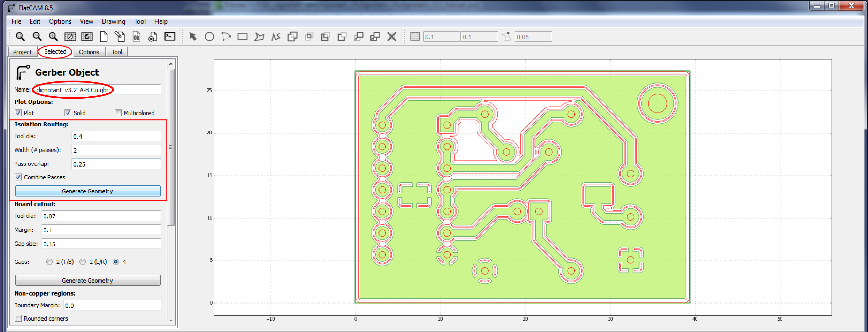Select the arrow pointer tool
This screenshot has height=332, width=868.
tap(193, 36)
